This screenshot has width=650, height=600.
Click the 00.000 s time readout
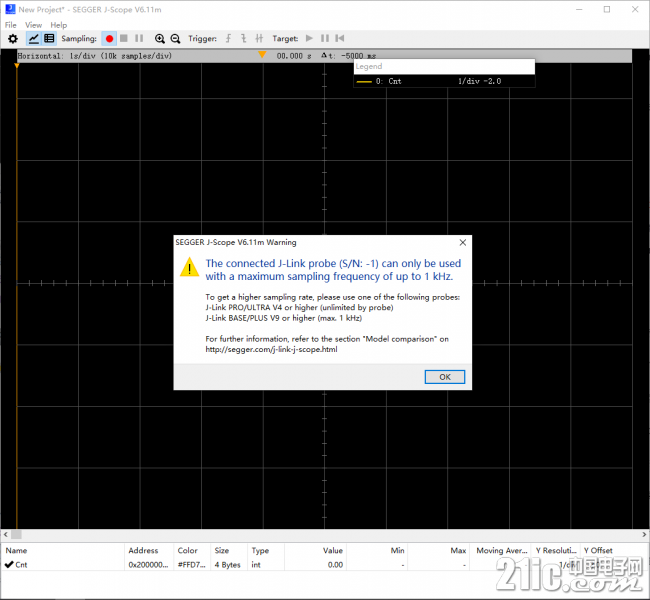(x=294, y=56)
